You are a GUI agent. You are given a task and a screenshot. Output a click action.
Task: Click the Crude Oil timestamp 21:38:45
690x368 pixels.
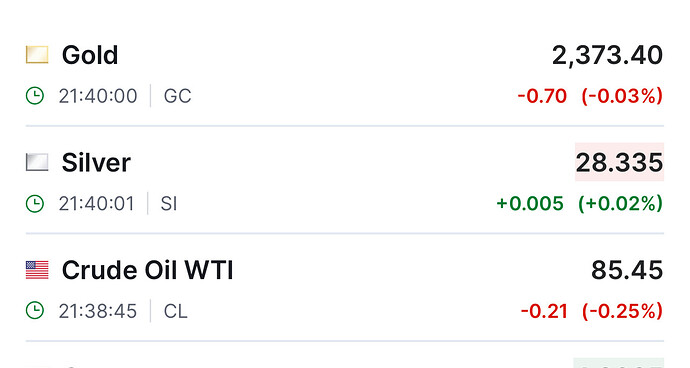pos(98,311)
